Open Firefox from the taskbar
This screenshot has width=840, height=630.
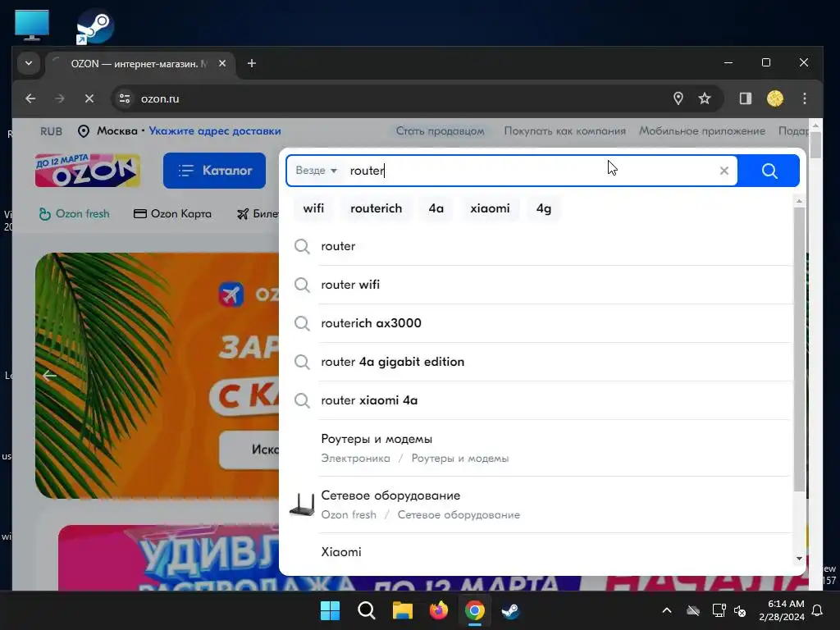(x=439, y=610)
